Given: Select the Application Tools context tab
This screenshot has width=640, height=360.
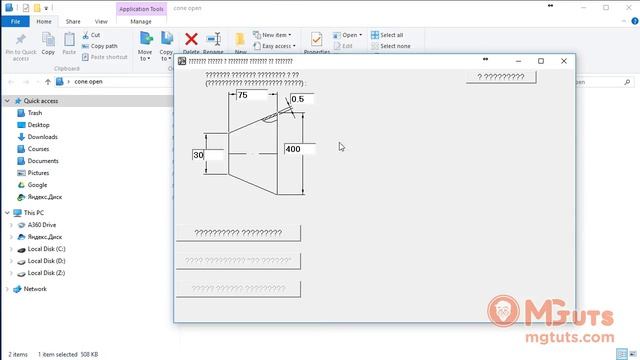Looking at the screenshot, I should 141,9.
